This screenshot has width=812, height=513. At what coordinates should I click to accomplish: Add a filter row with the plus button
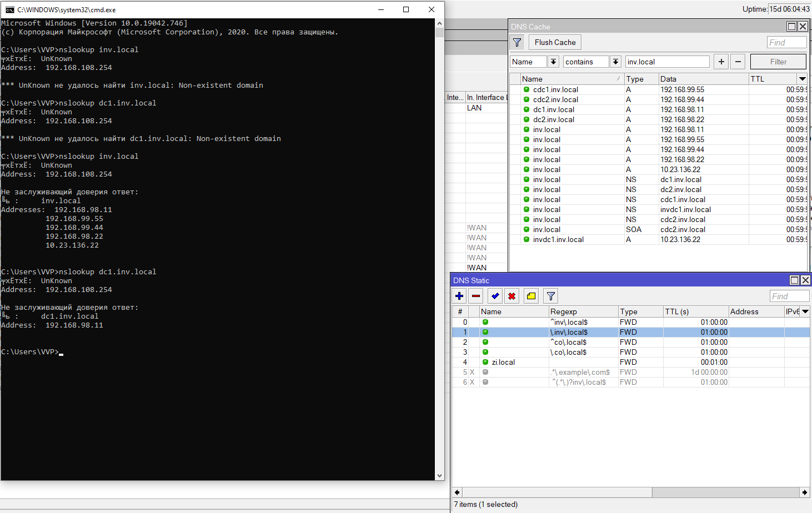pyautogui.click(x=721, y=62)
